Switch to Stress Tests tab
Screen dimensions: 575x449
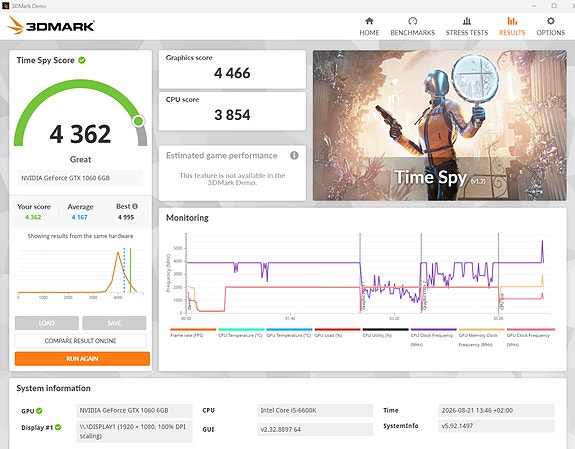467,26
